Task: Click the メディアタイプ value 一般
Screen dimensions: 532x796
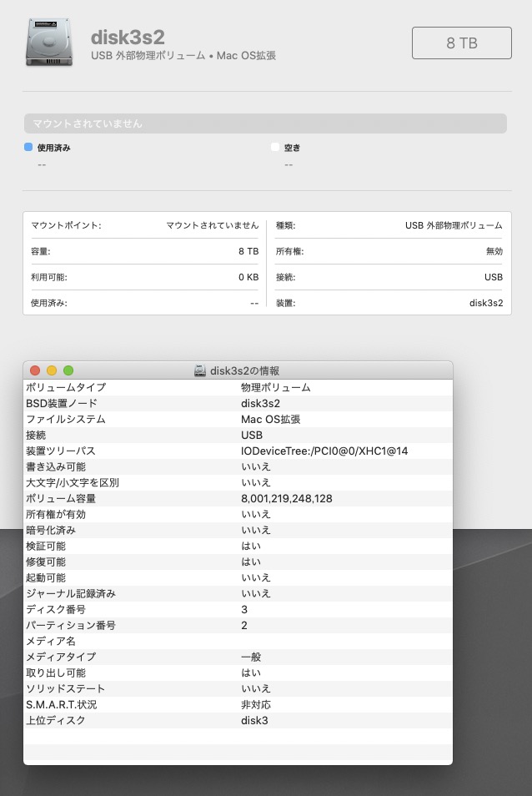Action: (x=251, y=657)
